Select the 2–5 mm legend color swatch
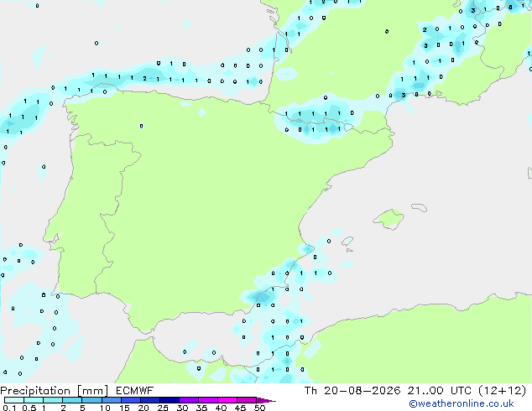Viewport: 532px width, 411px height. click(x=72, y=400)
